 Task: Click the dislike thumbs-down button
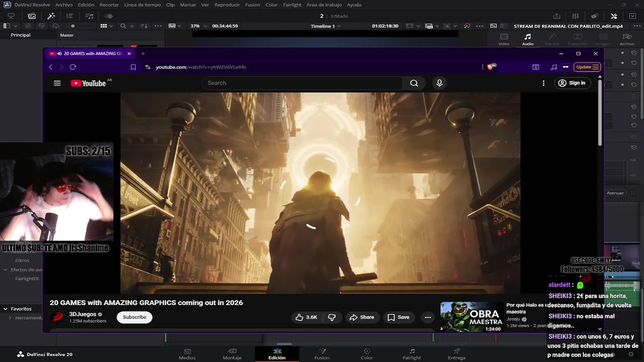(x=332, y=317)
